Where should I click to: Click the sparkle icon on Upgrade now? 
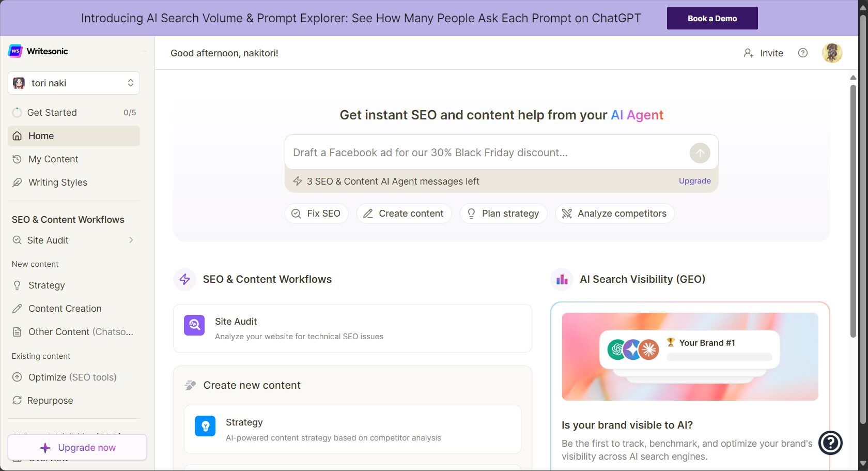[45, 448]
